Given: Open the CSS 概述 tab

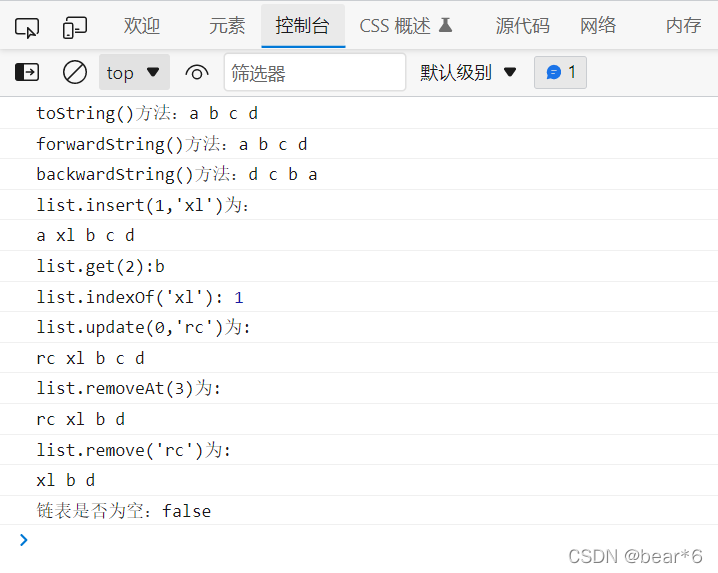Looking at the screenshot, I should pyautogui.click(x=406, y=26).
